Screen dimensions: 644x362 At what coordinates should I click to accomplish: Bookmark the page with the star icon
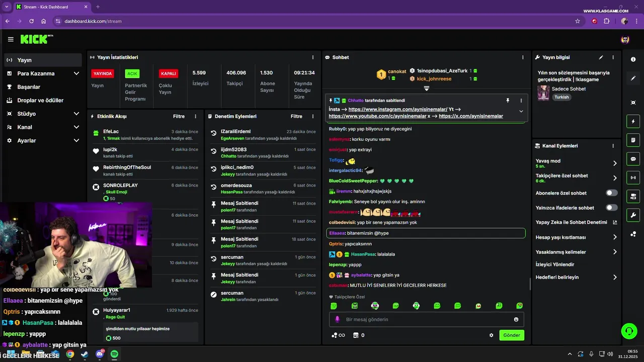coord(578,21)
